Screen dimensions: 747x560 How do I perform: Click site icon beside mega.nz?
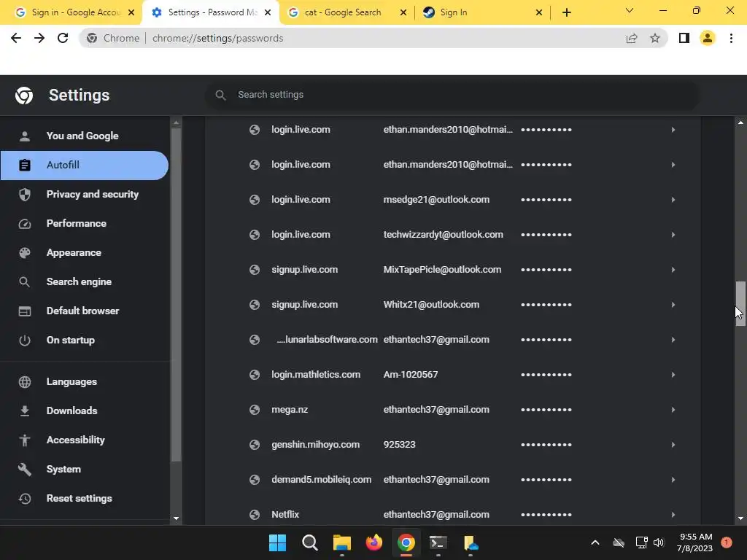255,410
